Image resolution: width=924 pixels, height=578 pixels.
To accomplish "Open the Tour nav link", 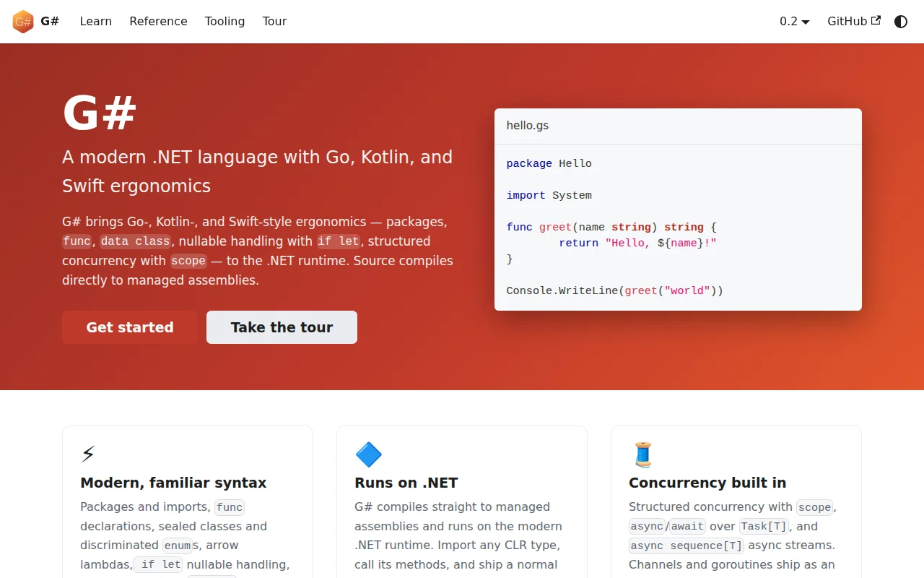I will pyautogui.click(x=274, y=22).
